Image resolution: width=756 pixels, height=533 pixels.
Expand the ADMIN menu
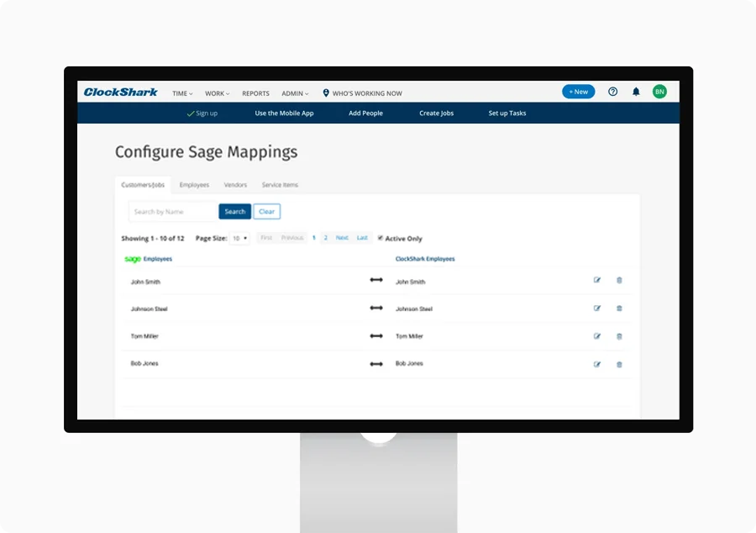[295, 93]
